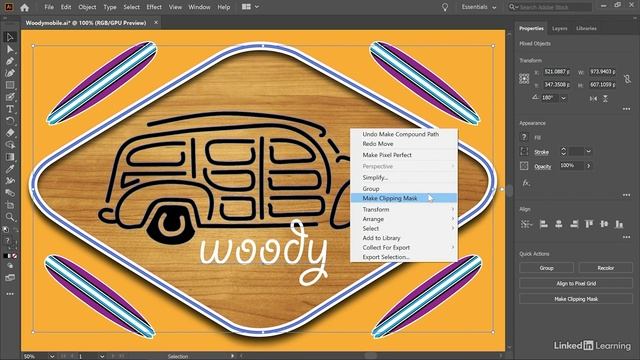
Task: Toggle constrain width and height proportions
Action: (x=627, y=79)
